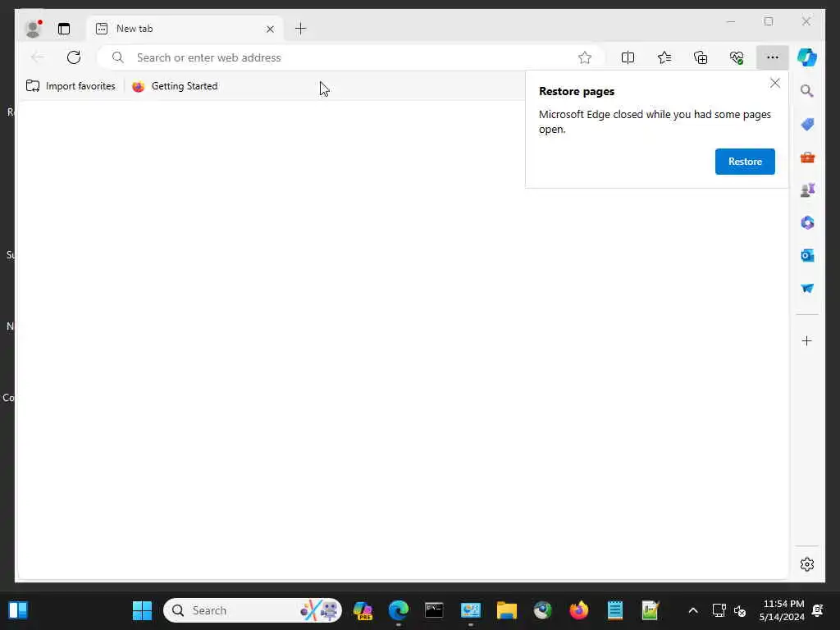
Task: Open sidebar Shopping tag icon
Action: point(807,125)
